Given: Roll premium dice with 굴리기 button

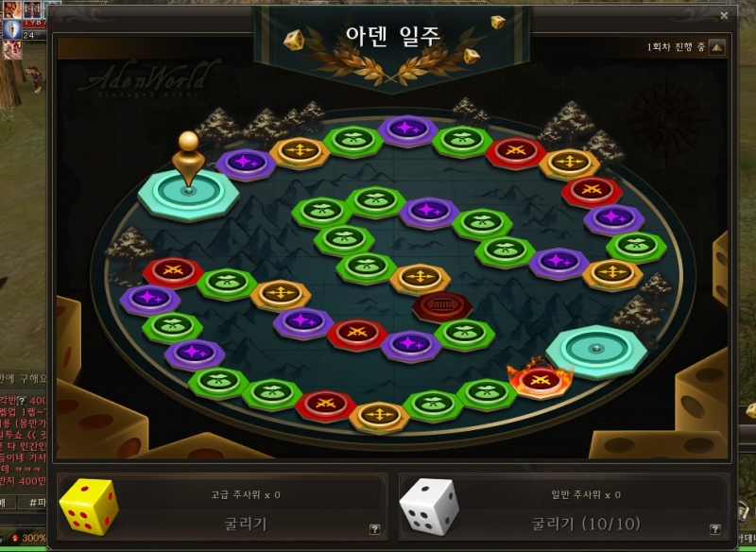Looking at the screenshot, I should (x=246, y=524).
